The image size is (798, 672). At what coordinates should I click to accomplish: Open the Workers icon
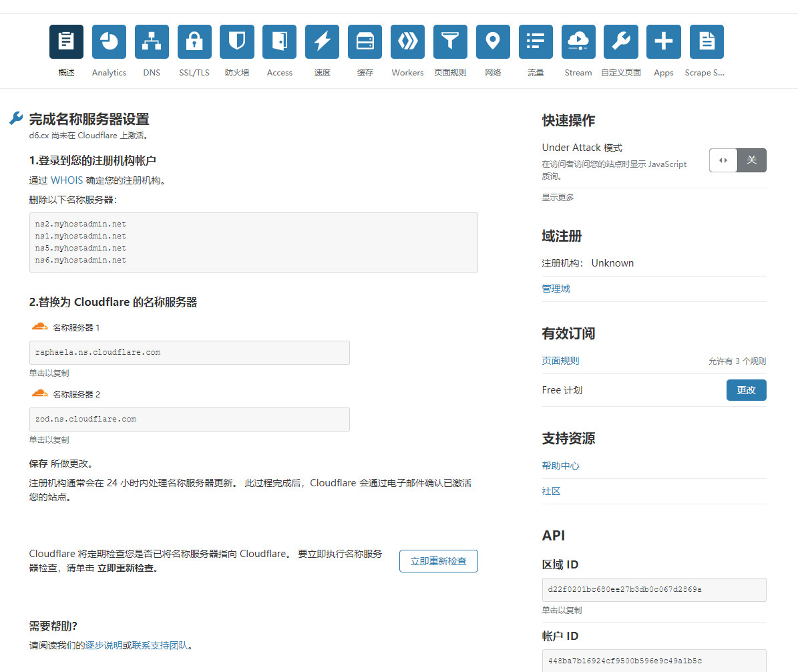click(x=407, y=41)
